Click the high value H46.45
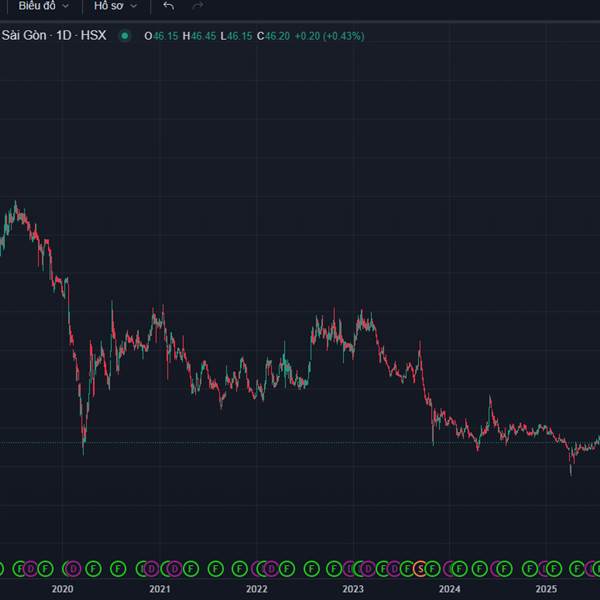600x600 pixels. point(199,36)
